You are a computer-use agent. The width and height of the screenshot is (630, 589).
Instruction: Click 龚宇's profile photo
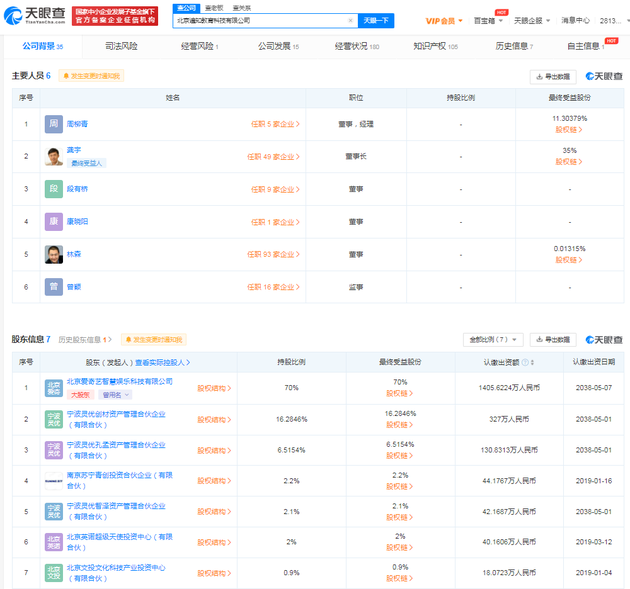[54, 156]
